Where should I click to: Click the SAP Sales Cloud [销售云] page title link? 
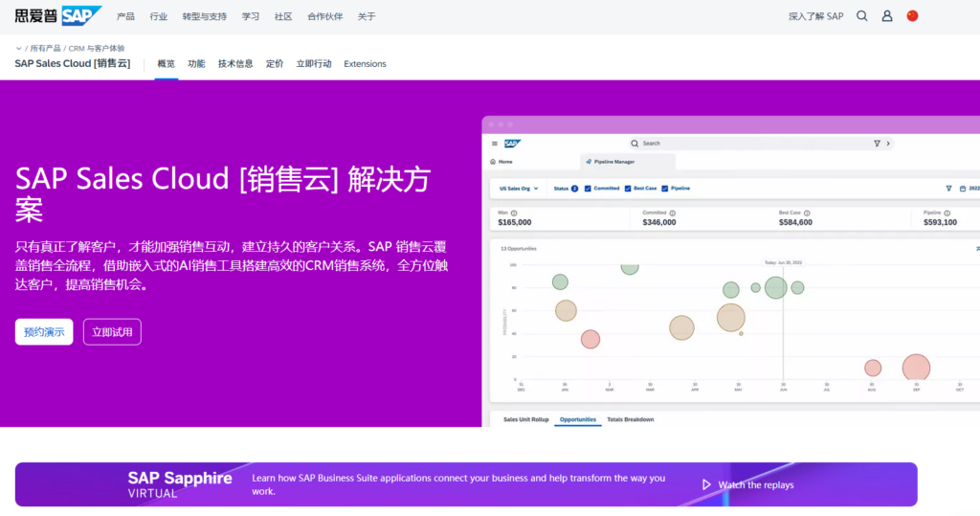point(73,63)
